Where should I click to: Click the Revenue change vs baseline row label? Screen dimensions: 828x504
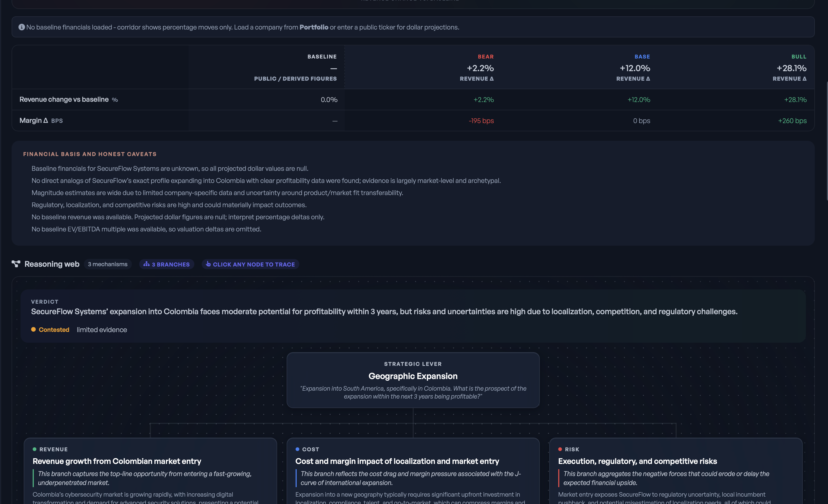pyautogui.click(x=64, y=99)
